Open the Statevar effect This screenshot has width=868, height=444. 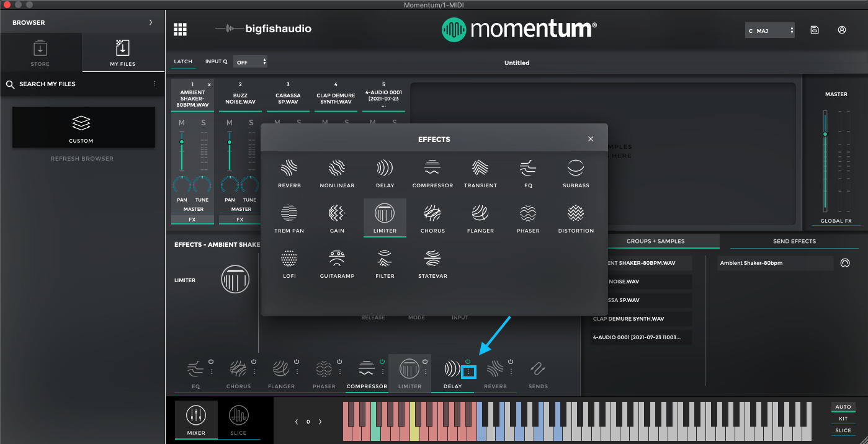(432, 263)
